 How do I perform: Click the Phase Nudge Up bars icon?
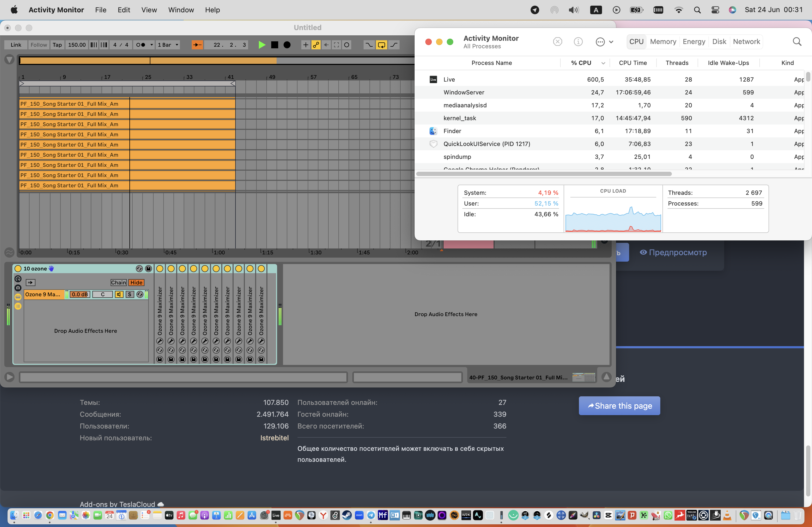point(104,45)
